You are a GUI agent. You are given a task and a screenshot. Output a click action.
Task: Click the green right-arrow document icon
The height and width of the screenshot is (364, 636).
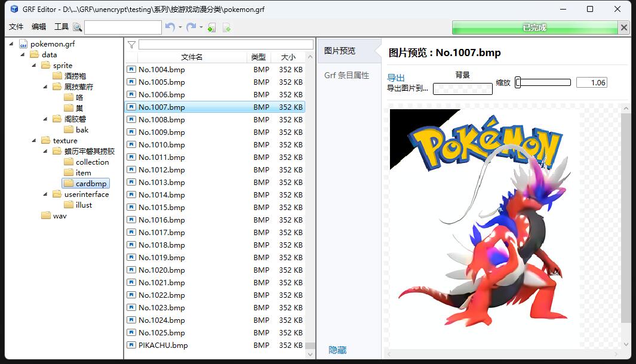(226, 27)
